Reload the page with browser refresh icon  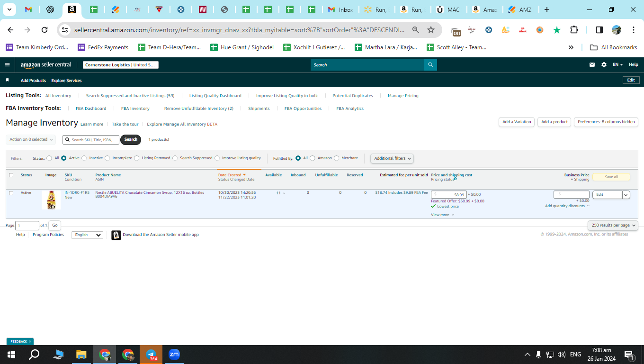click(x=45, y=30)
